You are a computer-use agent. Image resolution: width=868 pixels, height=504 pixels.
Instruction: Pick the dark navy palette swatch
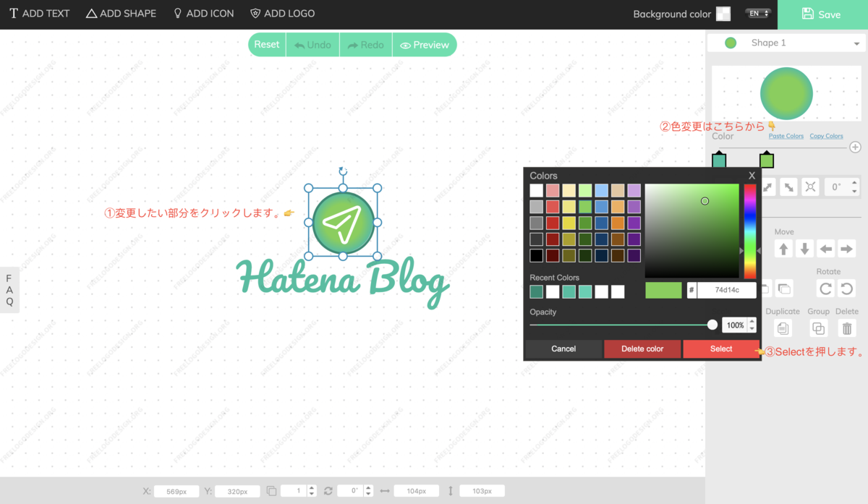click(601, 255)
